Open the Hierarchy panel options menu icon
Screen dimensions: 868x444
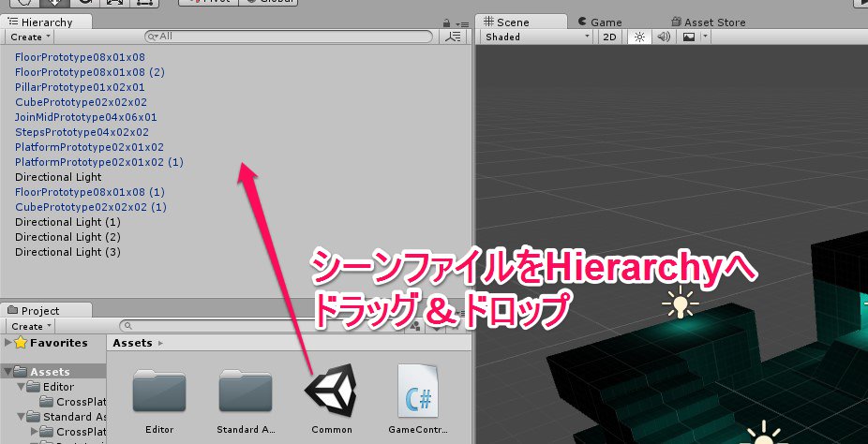coord(462,23)
